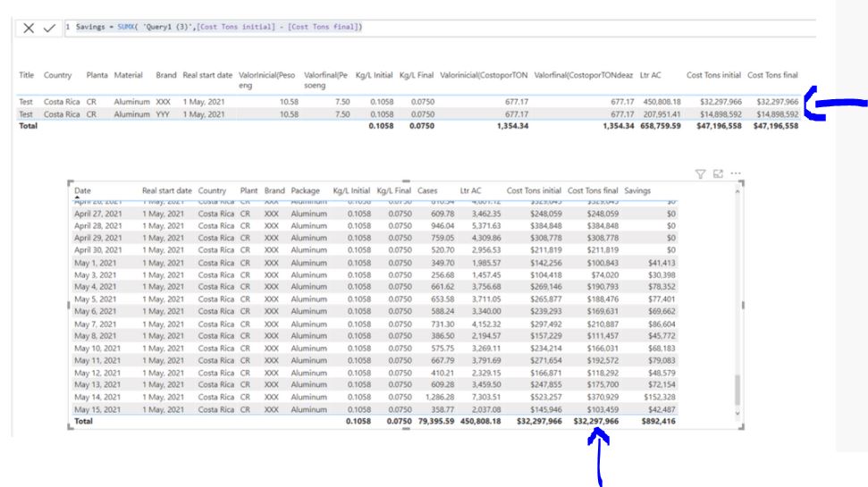Sort by the Date column header
Image resolution: width=868 pixels, height=487 pixels.
82,190
